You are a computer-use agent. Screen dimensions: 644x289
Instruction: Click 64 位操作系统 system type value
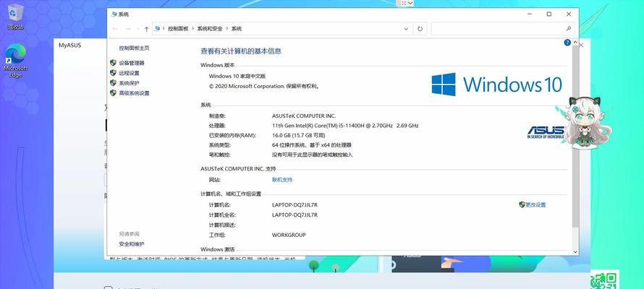(x=311, y=145)
